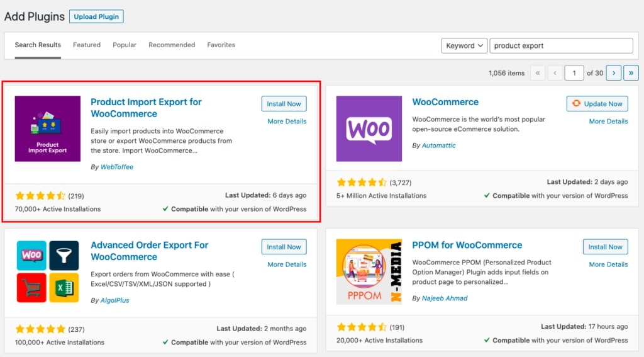This screenshot has width=644, height=357.
Task: Open the Favorites tab
Action: 221,45
